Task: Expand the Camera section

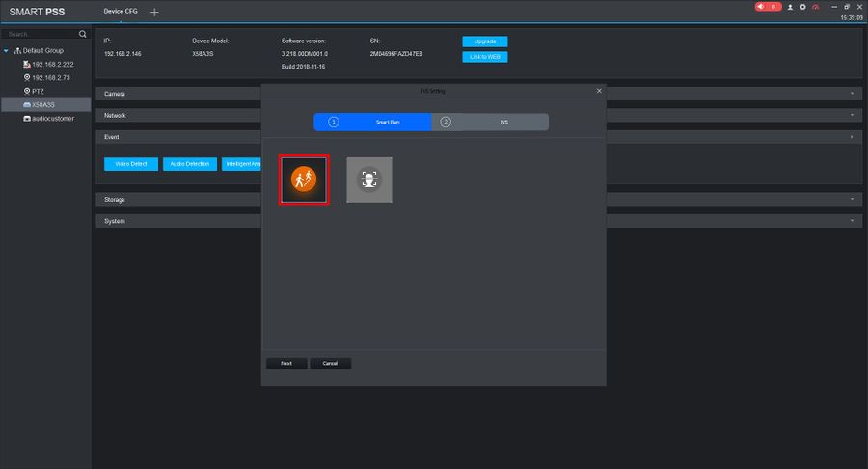Action: pyautogui.click(x=852, y=94)
